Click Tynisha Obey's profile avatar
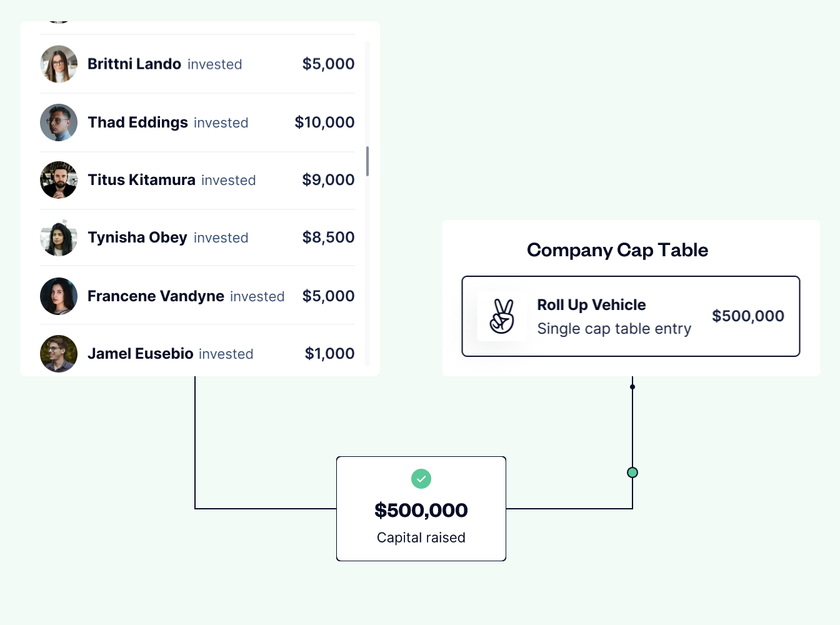 59,237
